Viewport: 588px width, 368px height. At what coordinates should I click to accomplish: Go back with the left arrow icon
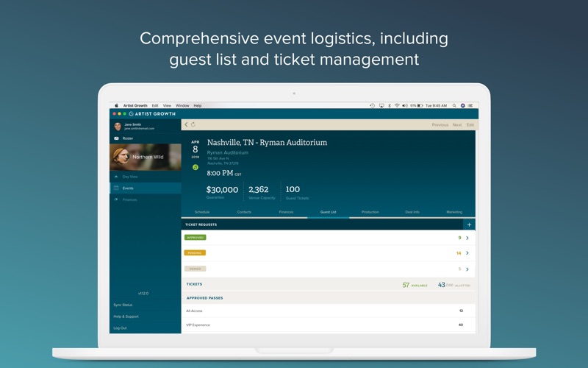[x=186, y=124]
